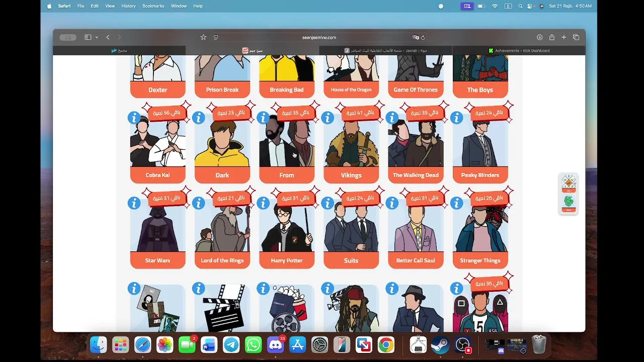Viewport: 644px width, 362px height.
Task: Open info icon for Star Wars card
Action: point(134,203)
